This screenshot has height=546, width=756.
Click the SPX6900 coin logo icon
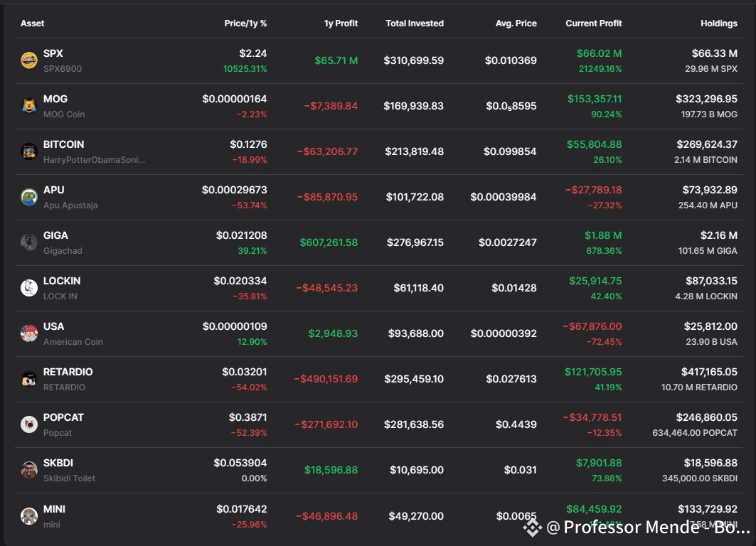coord(28,60)
